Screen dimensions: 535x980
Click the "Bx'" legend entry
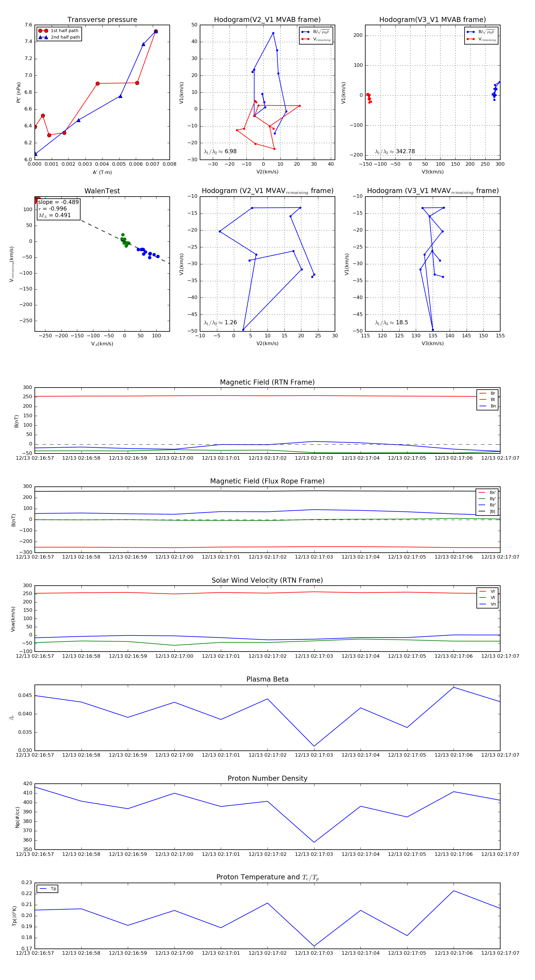click(x=487, y=493)
